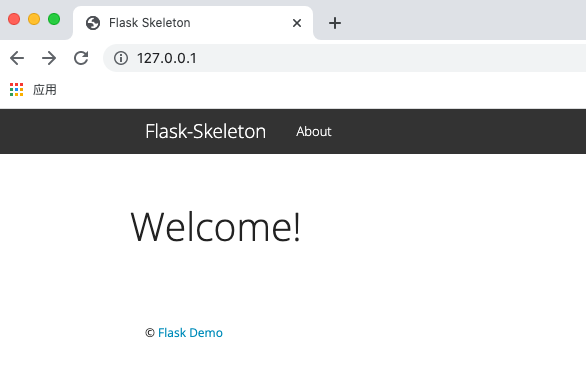
Task: Close the Flask Skeleton tab
Action: coord(297,23)
